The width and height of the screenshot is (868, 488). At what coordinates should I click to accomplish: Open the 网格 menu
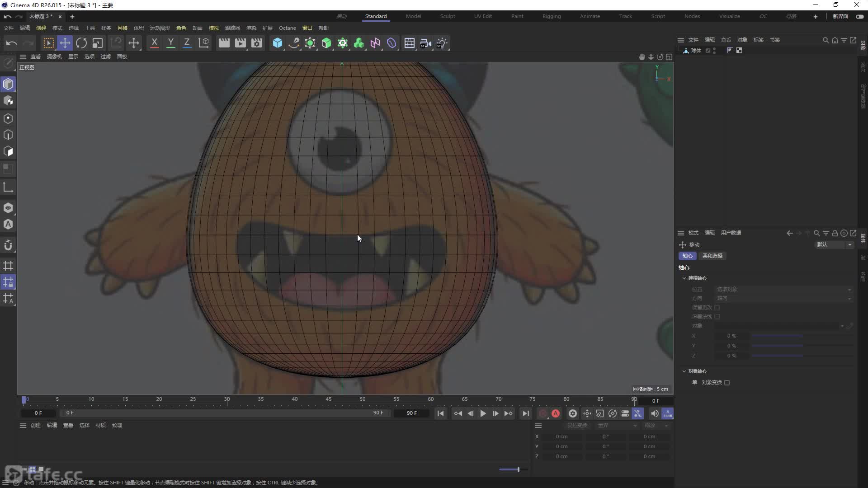123,28
